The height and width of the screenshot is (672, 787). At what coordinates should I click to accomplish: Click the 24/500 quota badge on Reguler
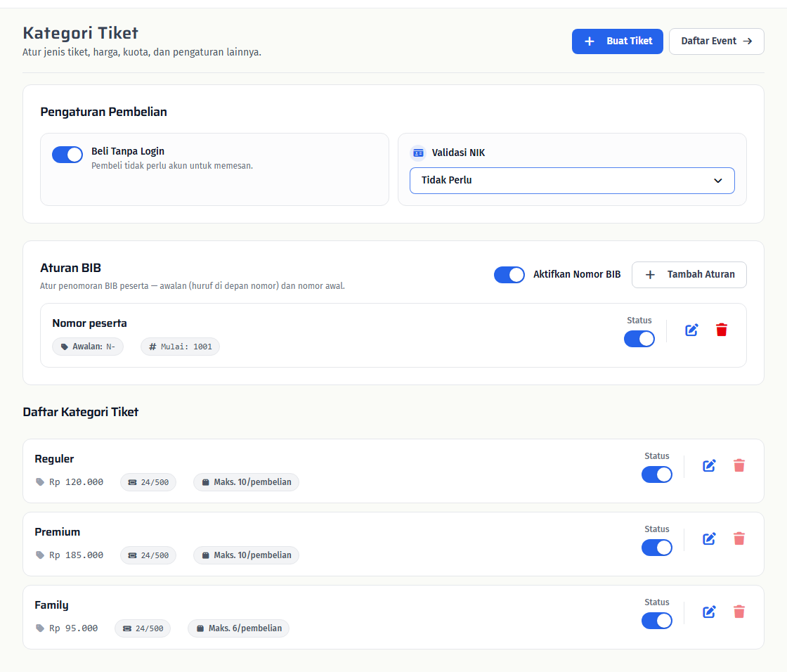[x=148, y=482]
